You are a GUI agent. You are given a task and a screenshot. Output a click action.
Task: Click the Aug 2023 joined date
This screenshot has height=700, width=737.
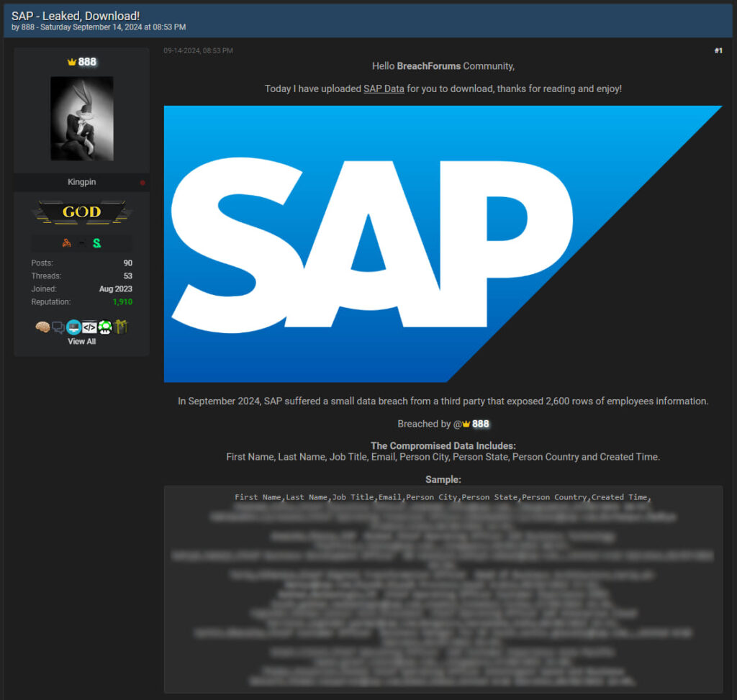(116, 289)
